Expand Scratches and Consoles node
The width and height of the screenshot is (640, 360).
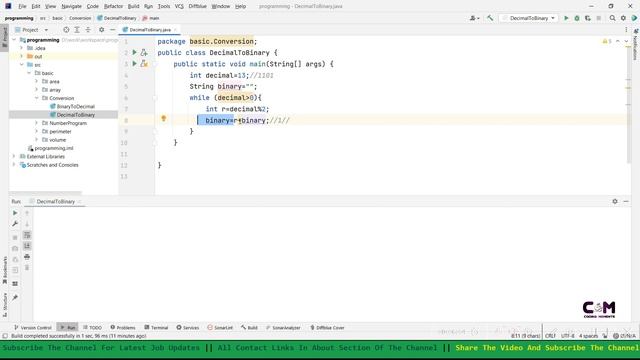(x=14, y=165)
